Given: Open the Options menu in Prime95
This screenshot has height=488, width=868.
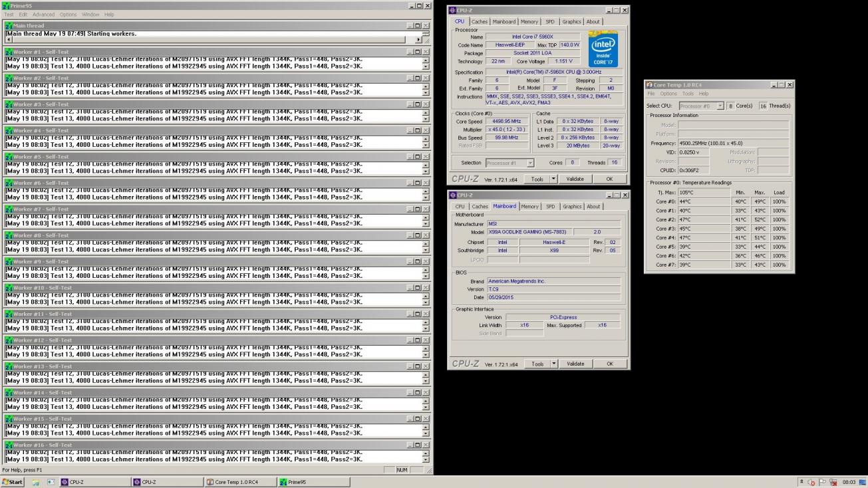Looking at the screenshot, I should [x=68, y=14].
